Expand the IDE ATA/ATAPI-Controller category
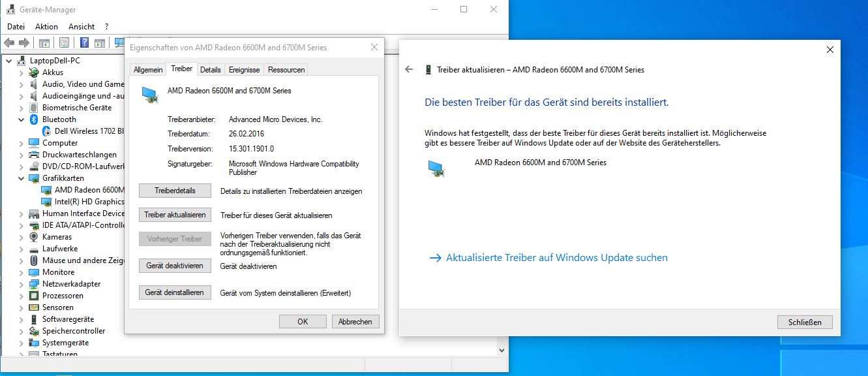This screenshot has width=868, height=376. pos(21,225)
